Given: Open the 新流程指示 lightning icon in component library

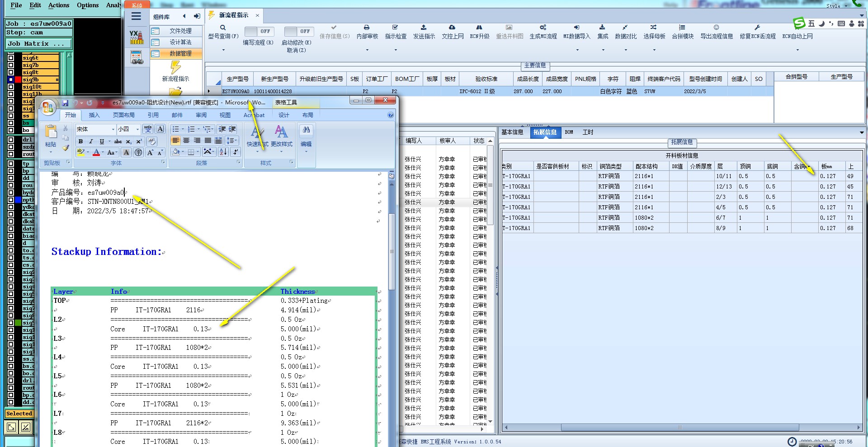Looking at the screenshot, I should click(175, 67).
